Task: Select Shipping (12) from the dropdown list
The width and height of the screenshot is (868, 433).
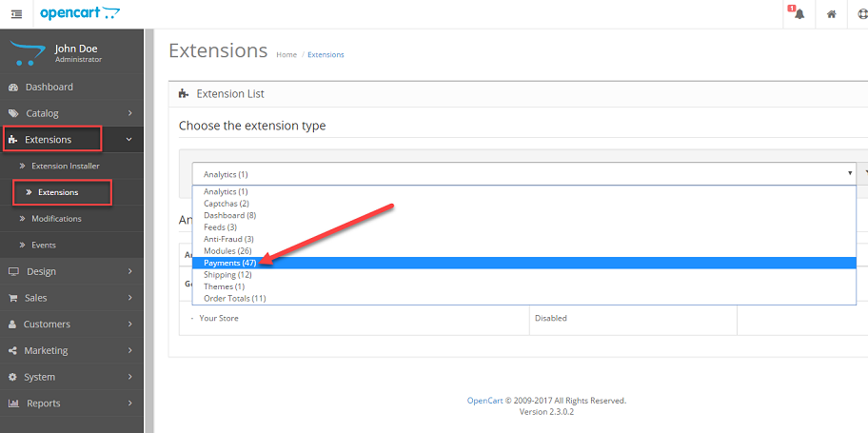Action: tap(523, 275)
